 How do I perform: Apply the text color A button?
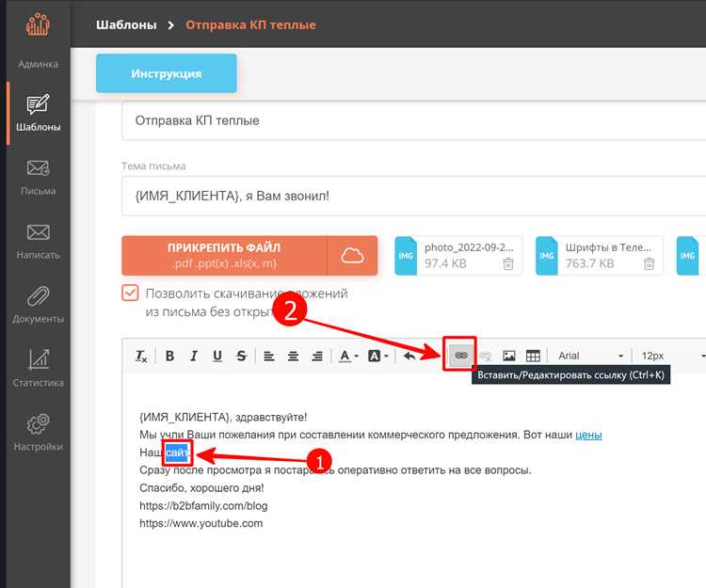(x=345, y=356)
